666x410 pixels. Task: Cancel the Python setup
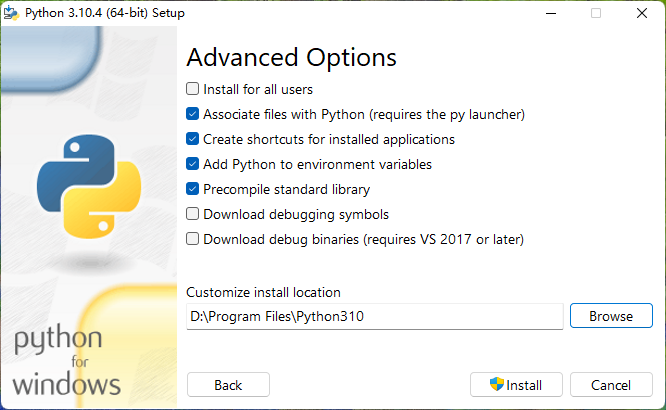coord(611,385)
